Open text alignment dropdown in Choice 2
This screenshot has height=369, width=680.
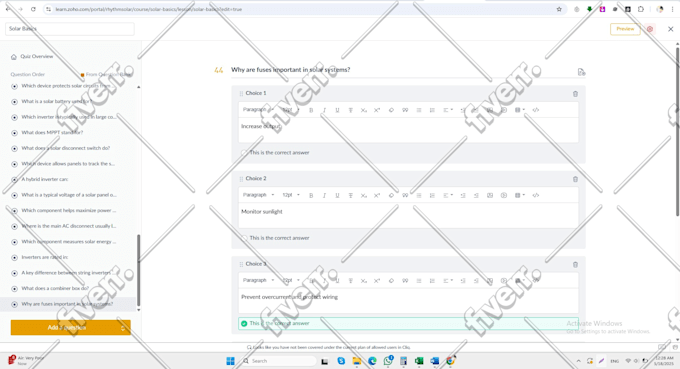coord(448,196)
